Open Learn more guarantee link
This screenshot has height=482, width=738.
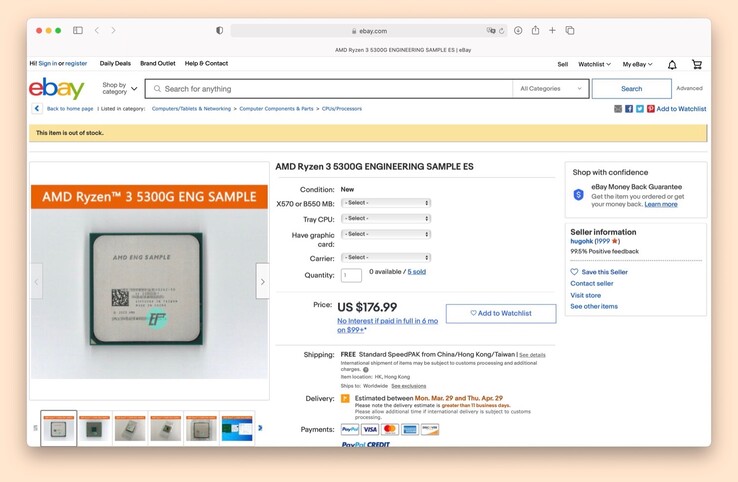(661, 204)
